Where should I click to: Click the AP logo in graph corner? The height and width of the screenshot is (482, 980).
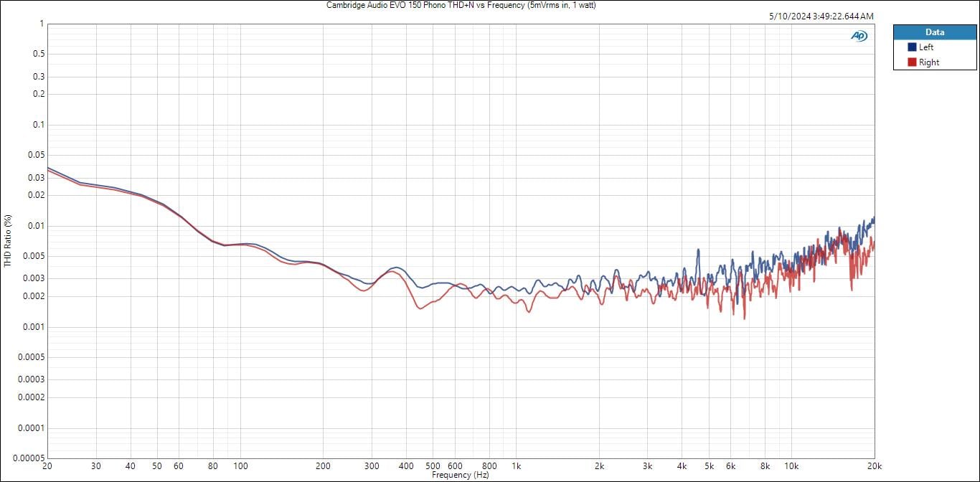(859, 36)
